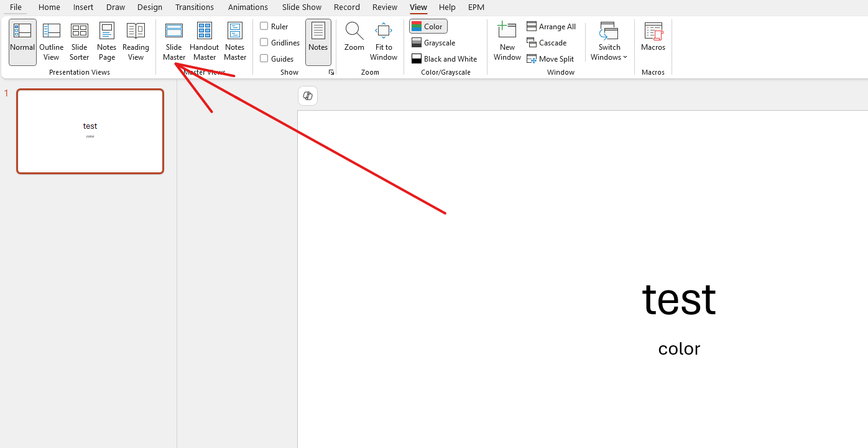This screenshot has width=868, height=448.
Task: Select the Color view option
Action: [428, 26]
